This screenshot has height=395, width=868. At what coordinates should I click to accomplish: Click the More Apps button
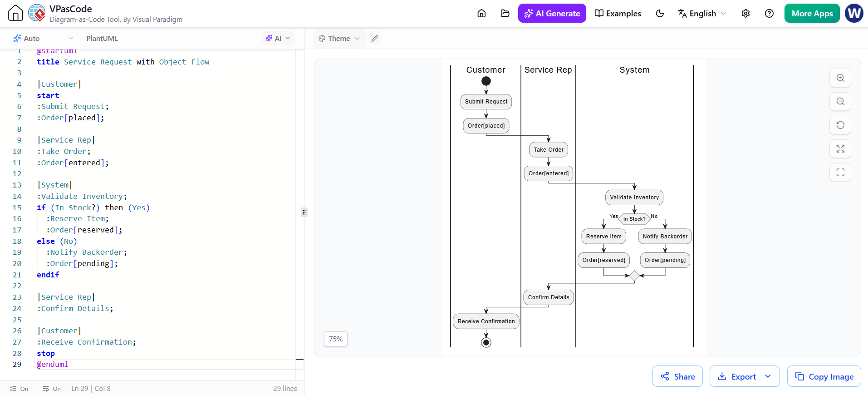[x=812, y=13]
